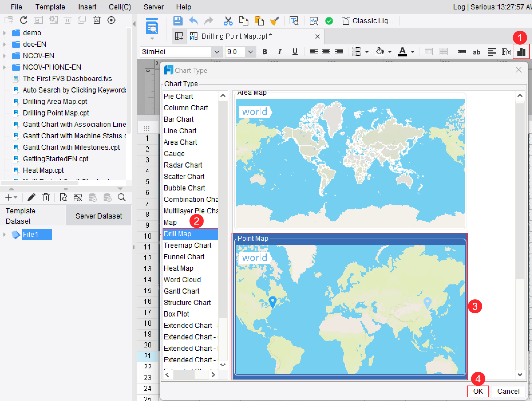Open the 9.0 font size dropdown
The image size is (532, 401).
click(x=250, y=52)
